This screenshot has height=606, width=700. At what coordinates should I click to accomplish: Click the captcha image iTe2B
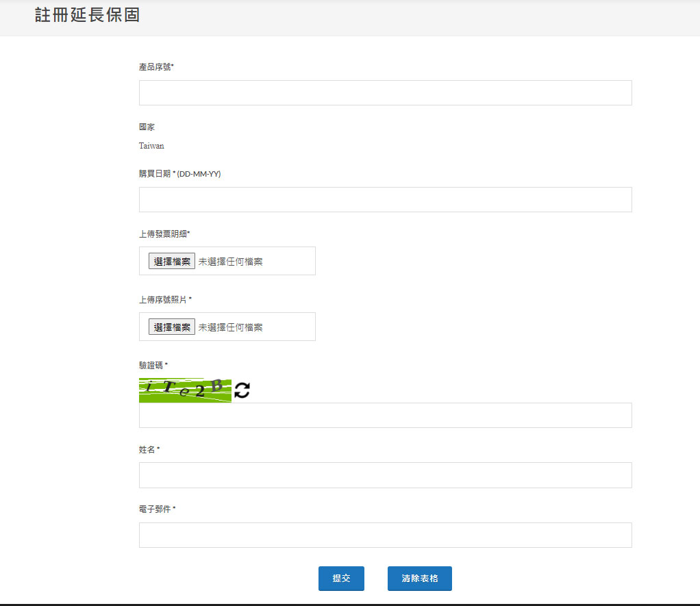point(185,390)
